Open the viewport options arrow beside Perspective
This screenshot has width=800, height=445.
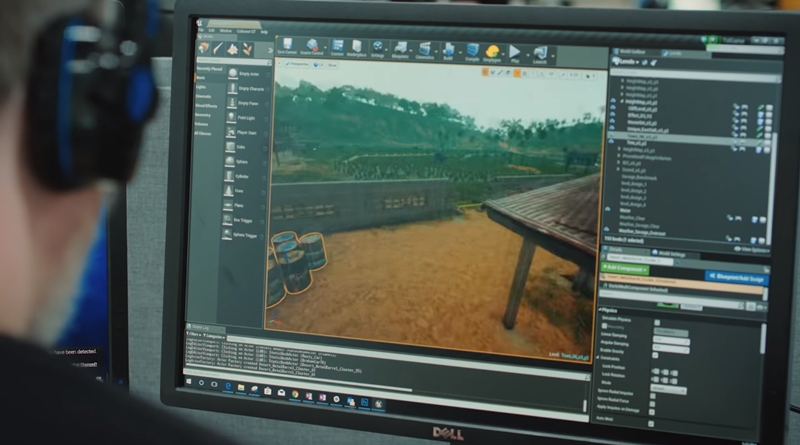(x=280, y=64)
